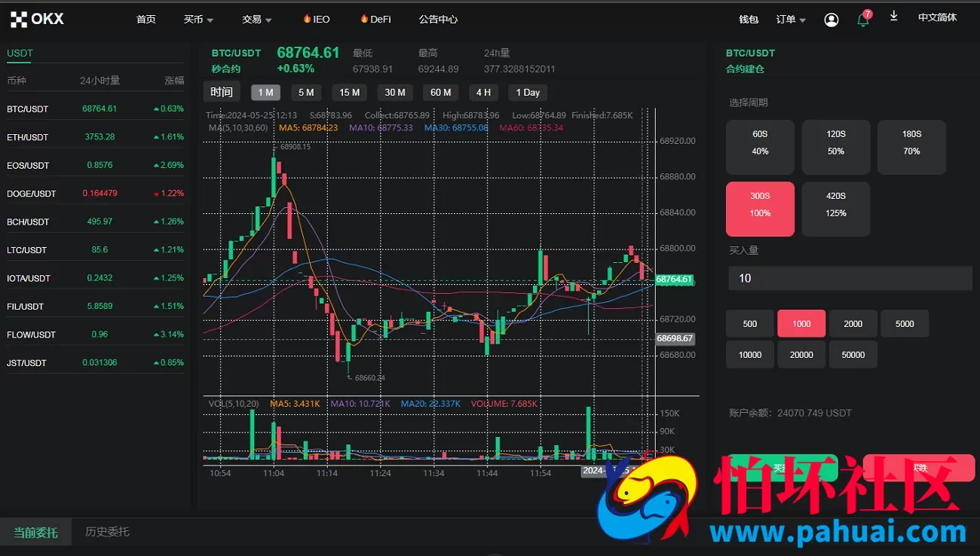Pick the 5000 amount preset

905,323
